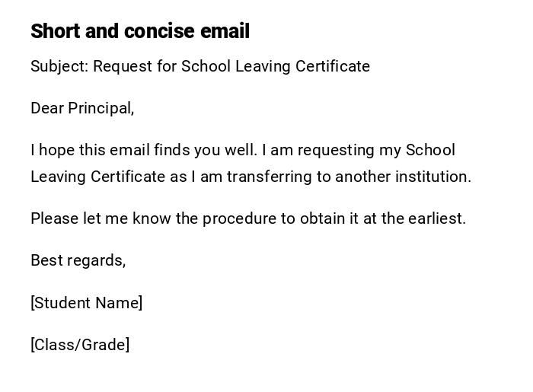Click the "Subject:" label text
The image size is (533, 392).
pos(59,66)
